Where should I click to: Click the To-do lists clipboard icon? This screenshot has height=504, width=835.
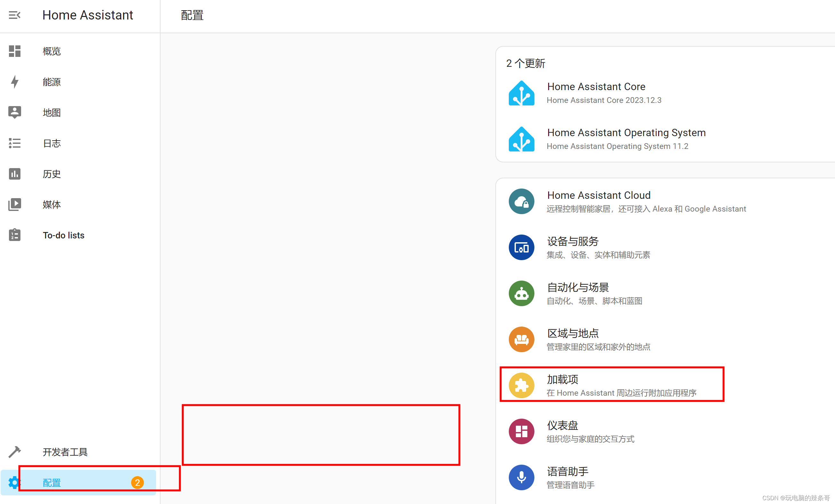(15, 235)
